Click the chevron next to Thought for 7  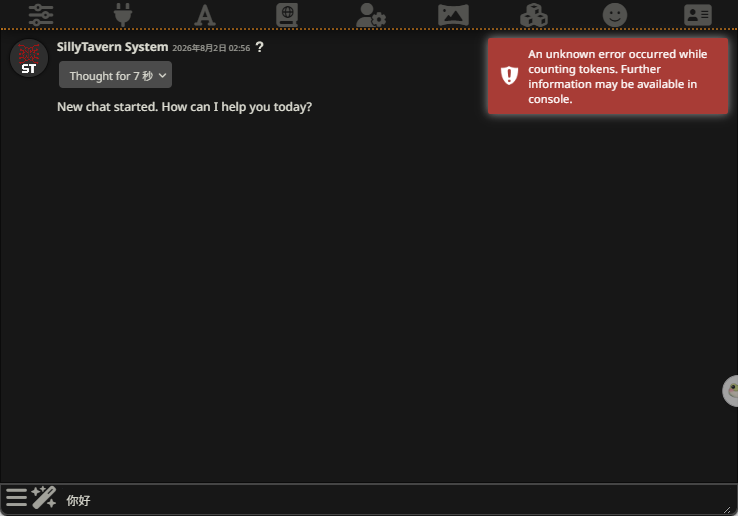[x=162, y=75]
